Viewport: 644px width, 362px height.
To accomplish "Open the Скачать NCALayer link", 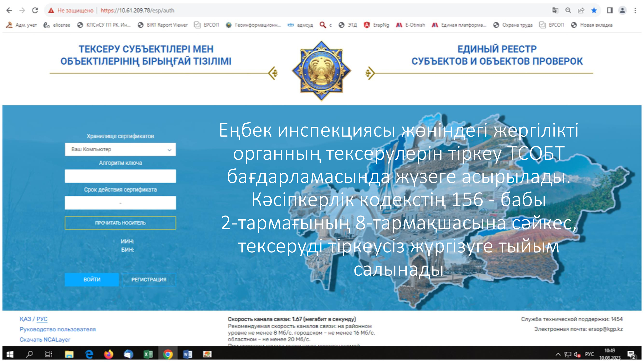I will (45, 340).
